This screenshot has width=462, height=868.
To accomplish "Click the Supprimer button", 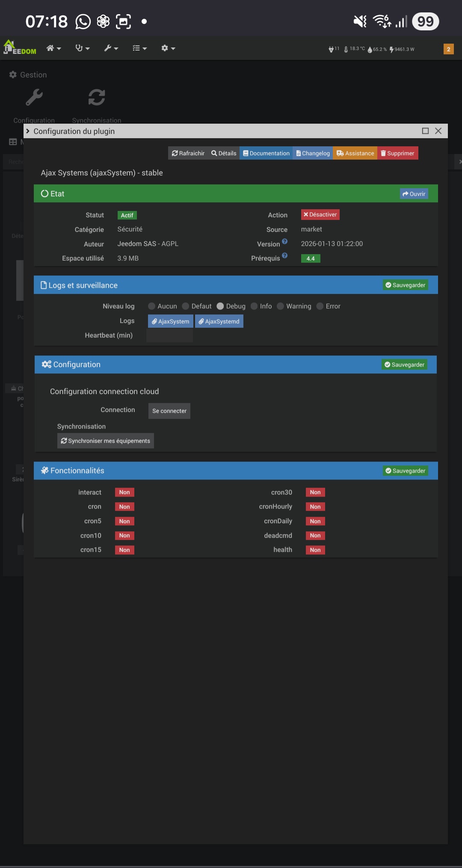I will (x=397, y=153).
